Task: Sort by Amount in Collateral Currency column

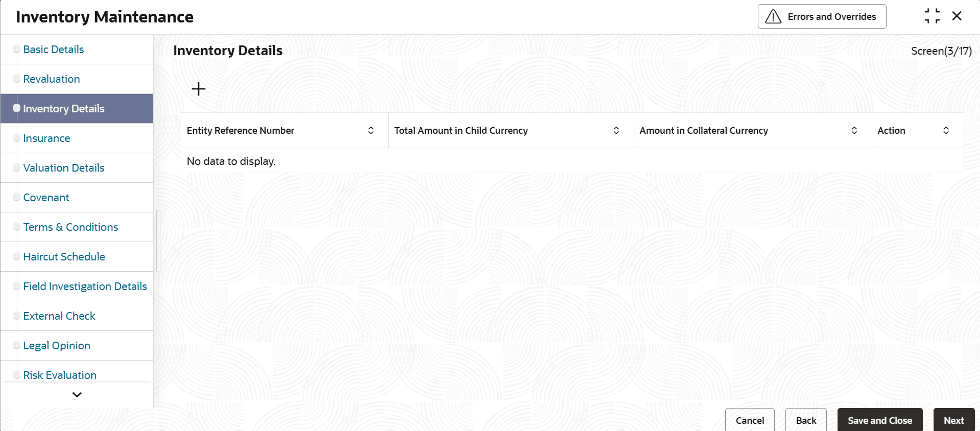Action: [x=854, y=131]
